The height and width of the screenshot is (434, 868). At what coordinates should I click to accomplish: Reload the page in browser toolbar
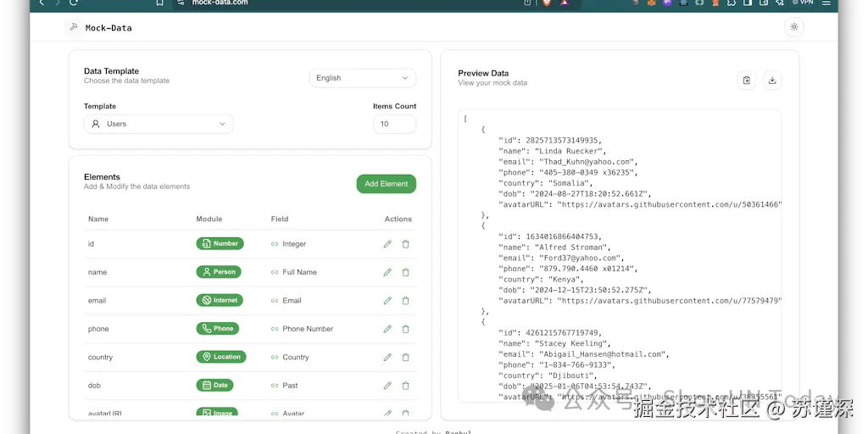[x=73, y=3]
